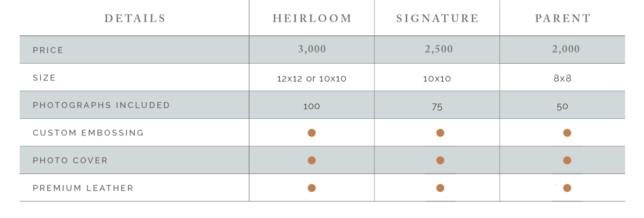Screen dimensions: 644x218
Task: Click the Parent Premium Leather dot
Action: point(567,188)
